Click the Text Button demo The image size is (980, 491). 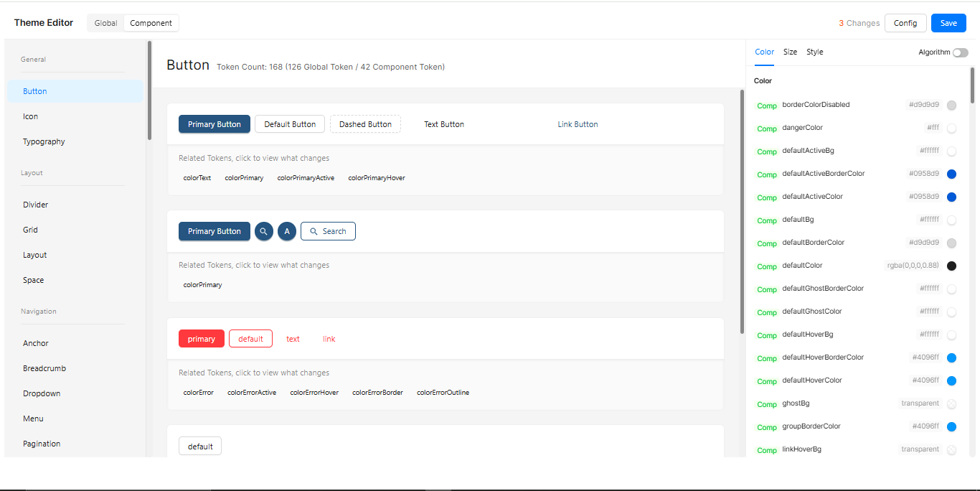(x=444, y=124)
